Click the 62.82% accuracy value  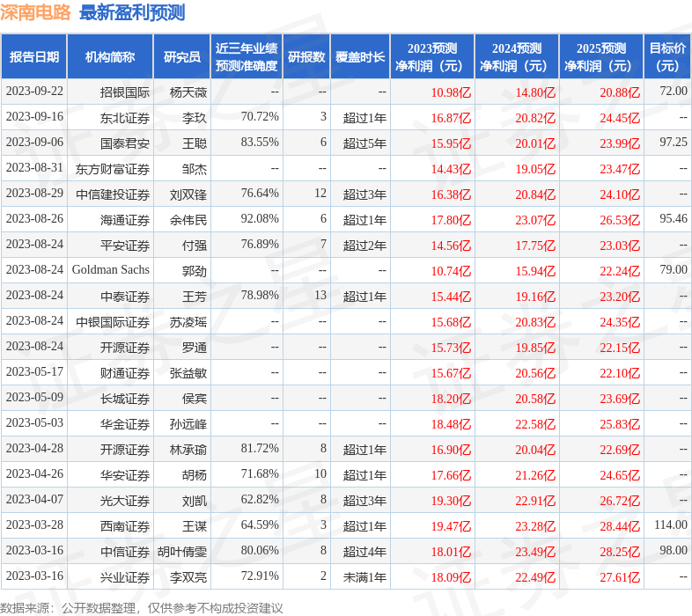260,500
